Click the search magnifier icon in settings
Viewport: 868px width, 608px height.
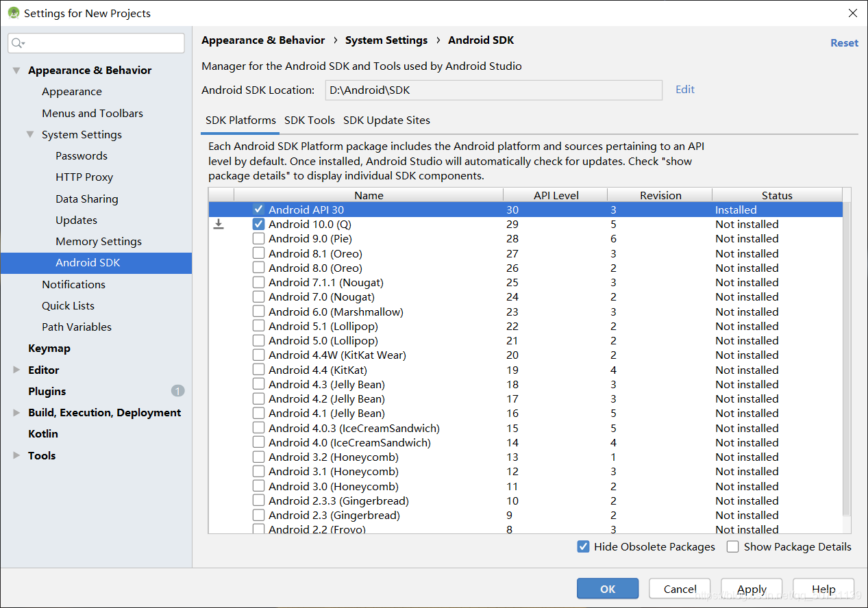pos(16,43)
